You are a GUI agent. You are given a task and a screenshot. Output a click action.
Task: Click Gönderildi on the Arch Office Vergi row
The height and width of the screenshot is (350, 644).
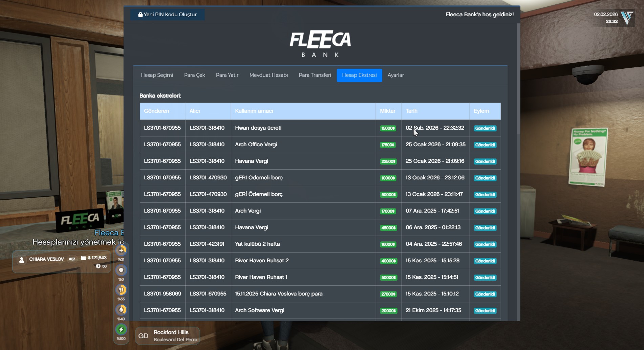pos(485,145)
